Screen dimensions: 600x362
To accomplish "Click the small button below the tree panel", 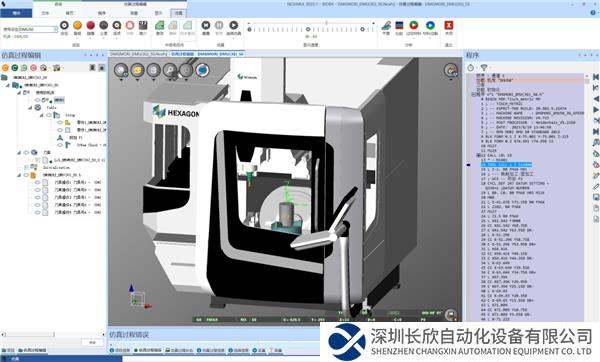I will click(92, 342).
